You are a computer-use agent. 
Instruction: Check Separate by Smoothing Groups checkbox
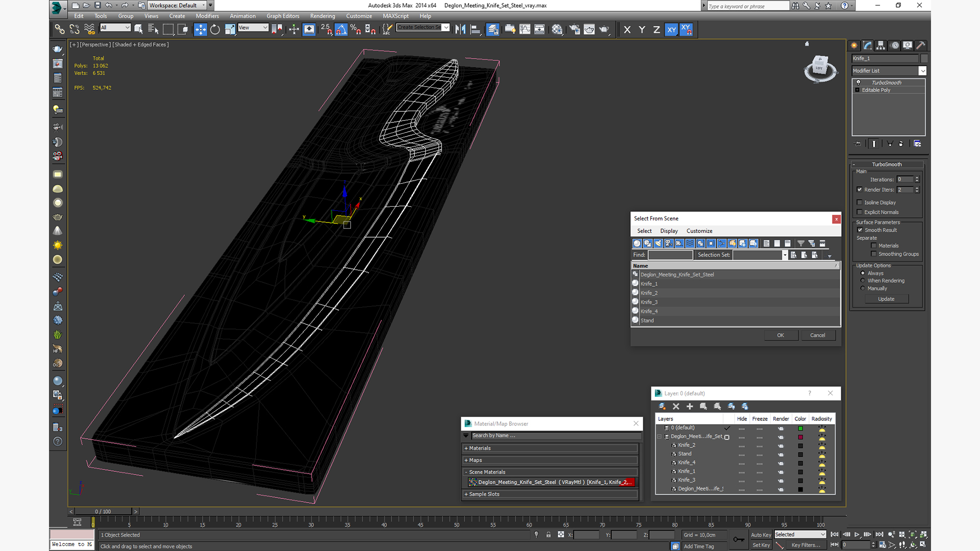pyautogui.click(x=874, y=254)
